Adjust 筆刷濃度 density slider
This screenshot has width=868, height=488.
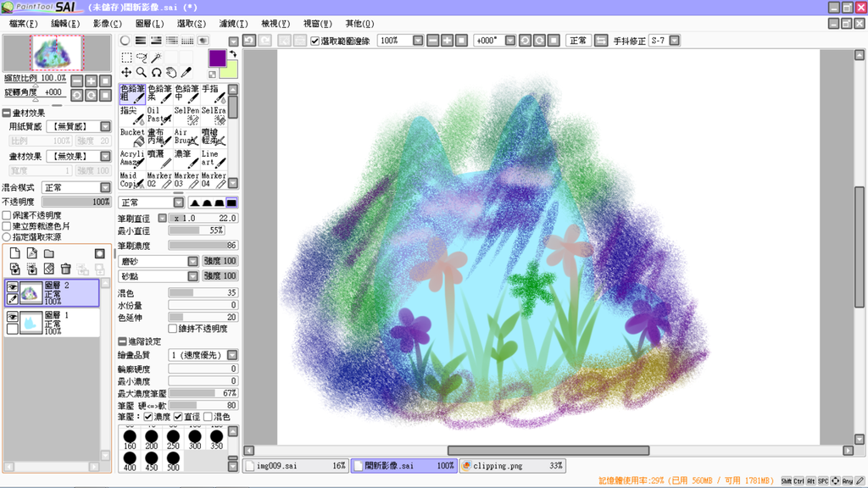tap(203, 245)
